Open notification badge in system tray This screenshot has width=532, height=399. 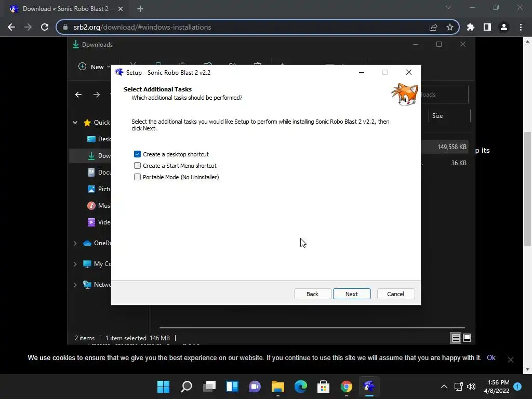point(517,387)
